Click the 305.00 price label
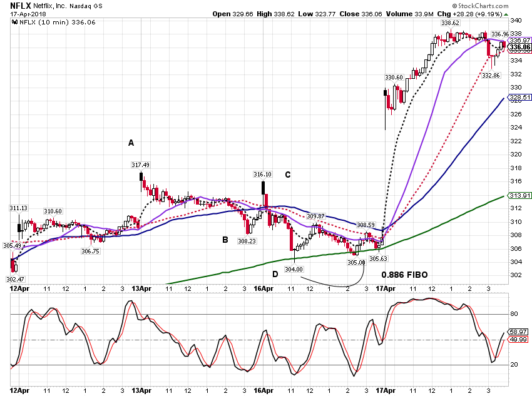This screenshot has width=532, height=396. 356,262
